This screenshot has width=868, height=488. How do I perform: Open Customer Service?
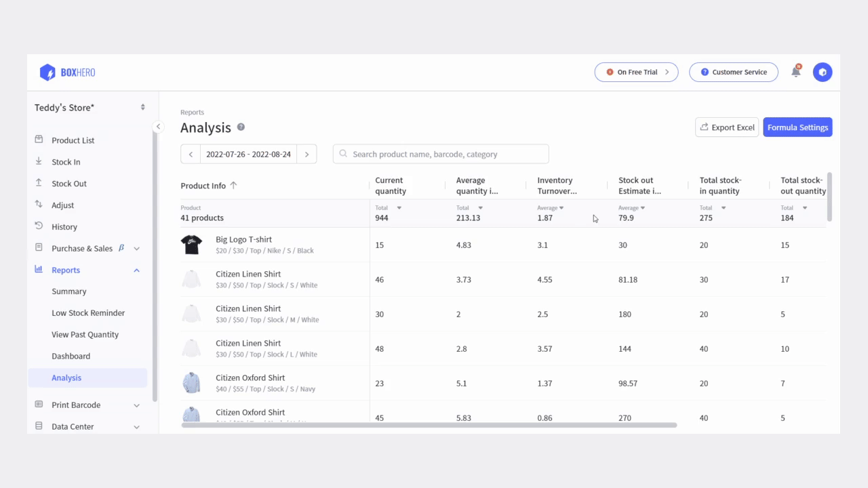pos(733,72)
